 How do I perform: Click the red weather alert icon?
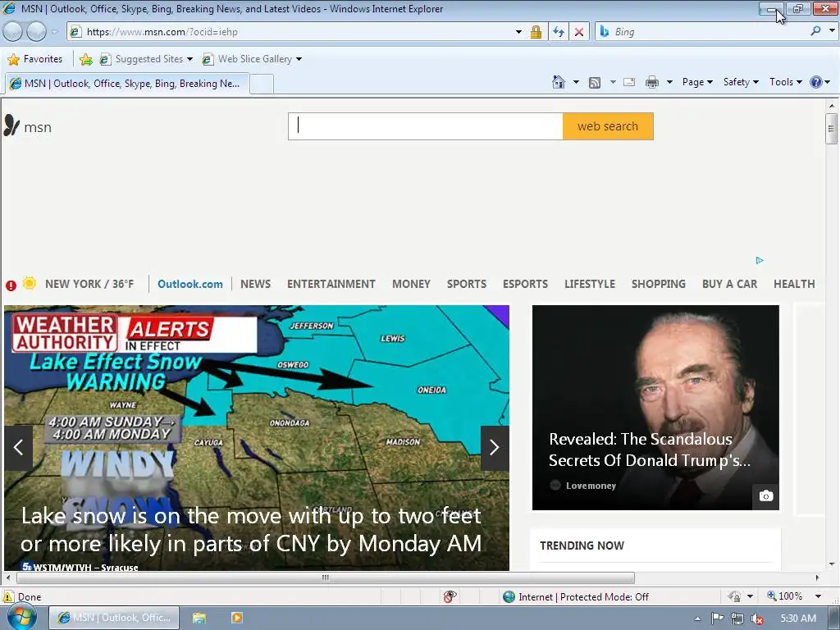tap(11, 285)
